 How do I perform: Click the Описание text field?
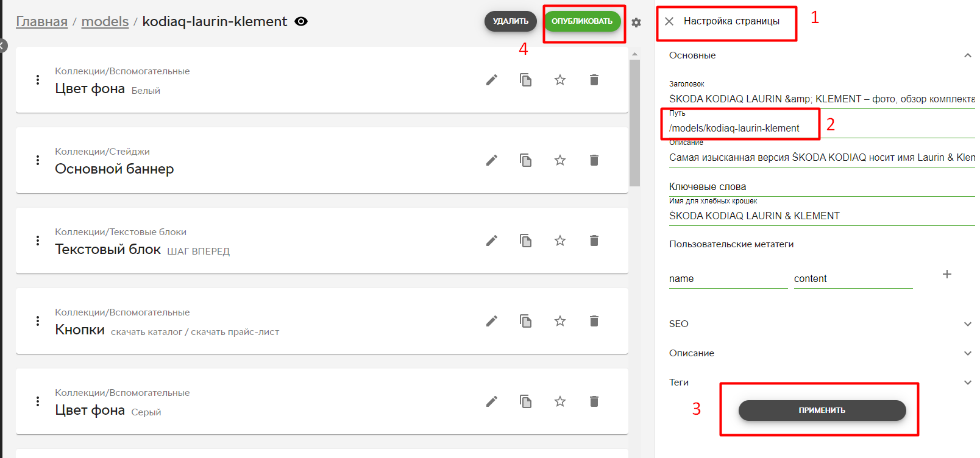click(822, 157)
